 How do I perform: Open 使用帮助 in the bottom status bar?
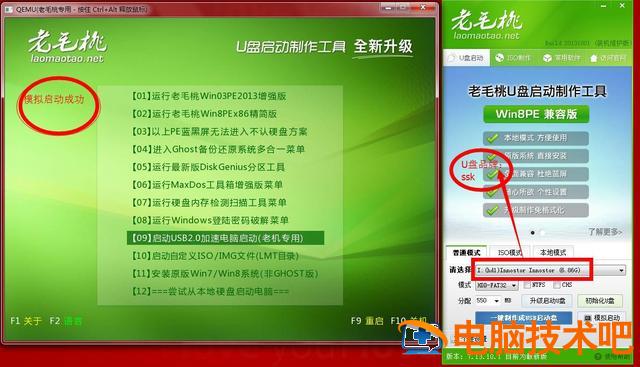(x=613, y=357)
